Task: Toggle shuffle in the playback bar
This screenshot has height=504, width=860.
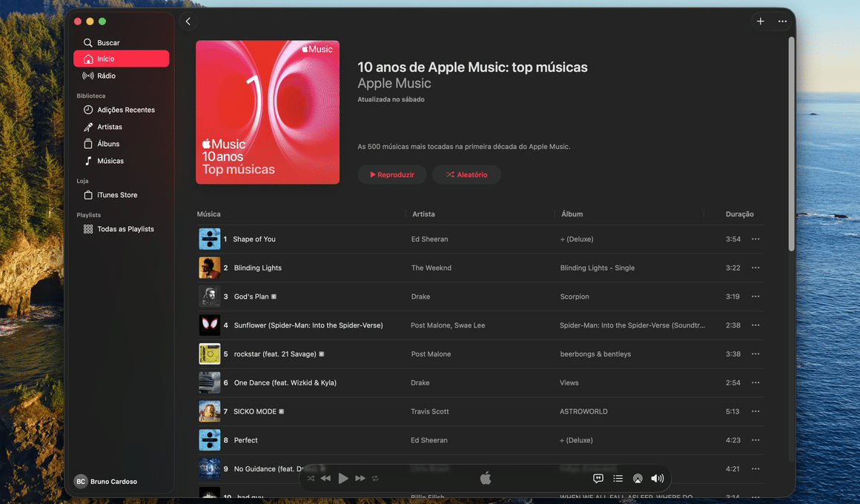Action: (x=311, y=478)
